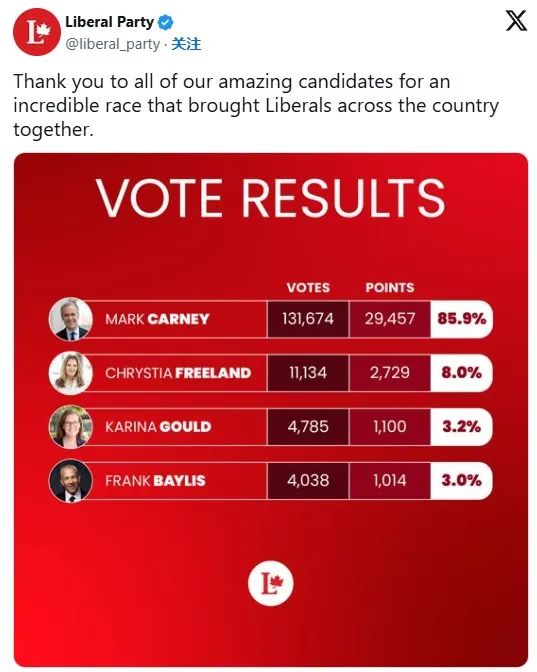Screen dimensions: 537x672
Task: Click the 85.9% result badge
Action: click(462, 319)
